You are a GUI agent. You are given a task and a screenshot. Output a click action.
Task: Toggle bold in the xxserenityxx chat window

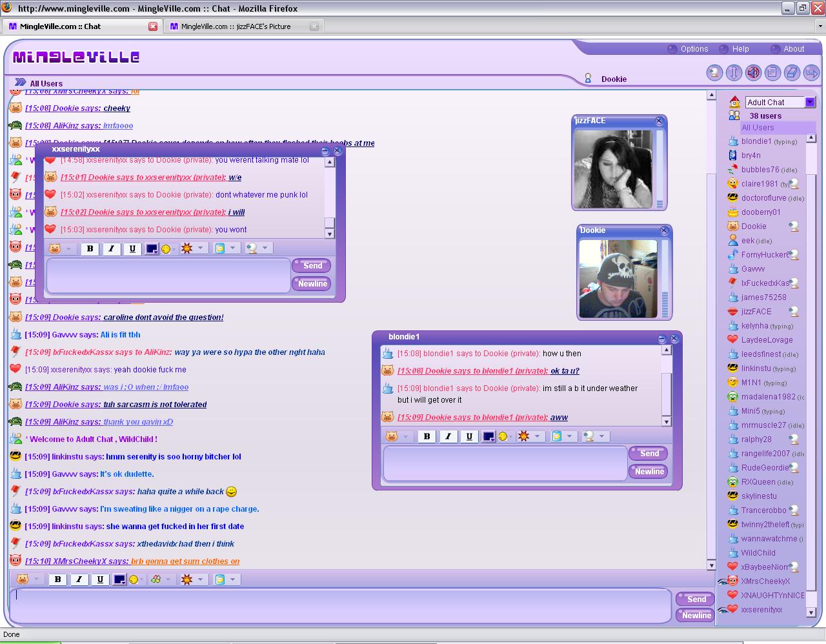90,248
